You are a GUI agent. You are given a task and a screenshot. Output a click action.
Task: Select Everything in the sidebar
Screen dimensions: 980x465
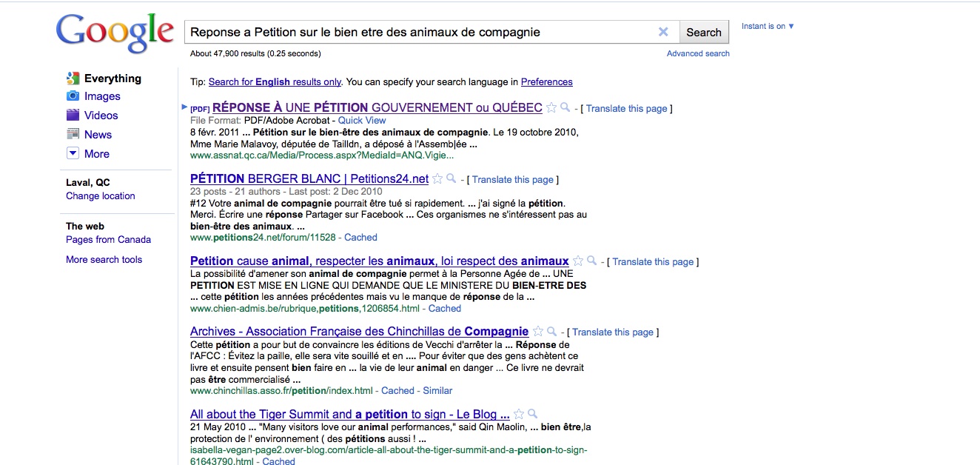point(113,78)
